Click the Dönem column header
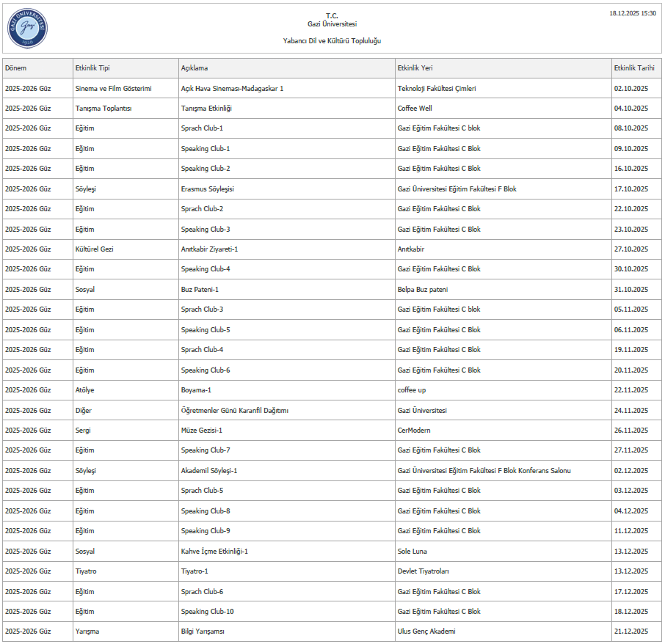Screen dimensions: 665x644 pyautogui.click(x=16, y=68)
